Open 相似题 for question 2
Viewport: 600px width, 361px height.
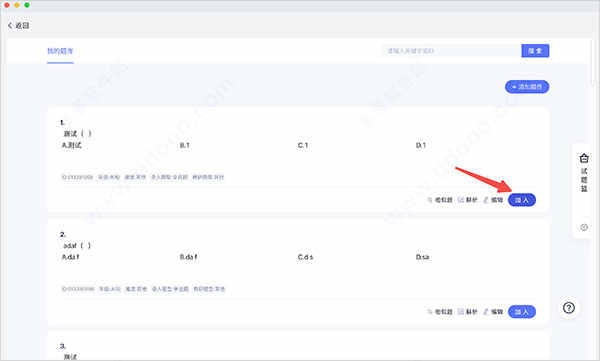(x=440, y=312)
